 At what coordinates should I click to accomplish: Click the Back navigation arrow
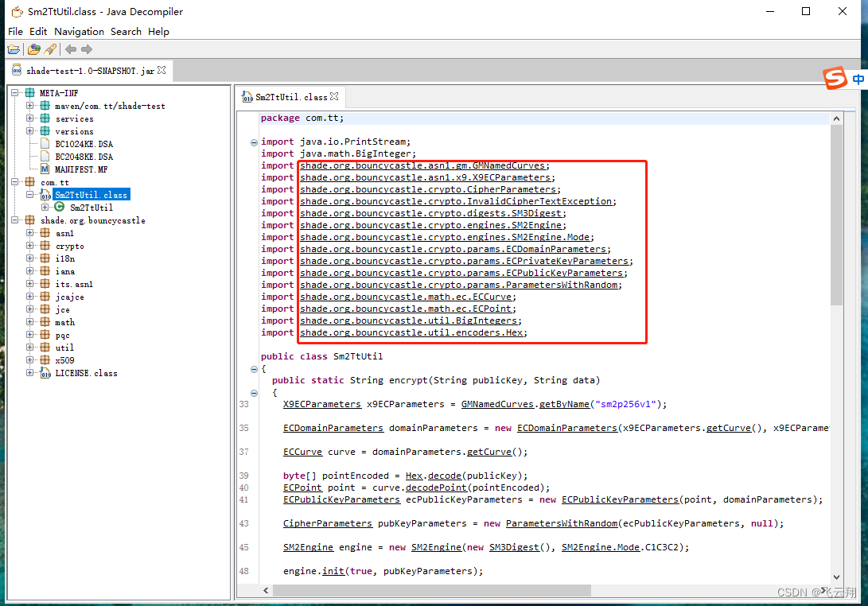71,49
